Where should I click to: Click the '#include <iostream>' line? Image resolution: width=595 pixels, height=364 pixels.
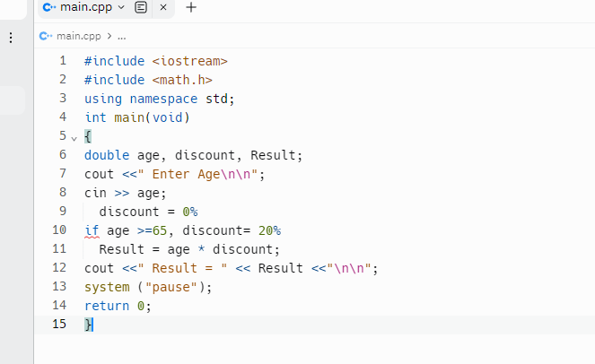[x=156, y=61]
